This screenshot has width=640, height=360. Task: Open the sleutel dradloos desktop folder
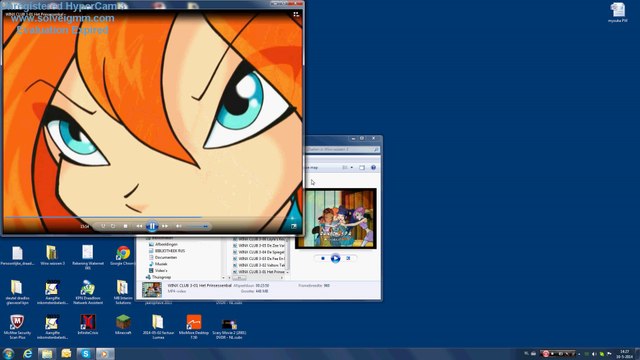pyautogui.click(x=17, y=292)
